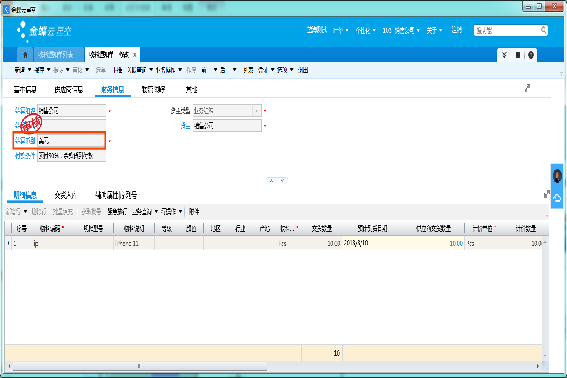The height and width of the screenshot is (378, 567).
Task: Open the home icon tab
Action: pos(25,55)
